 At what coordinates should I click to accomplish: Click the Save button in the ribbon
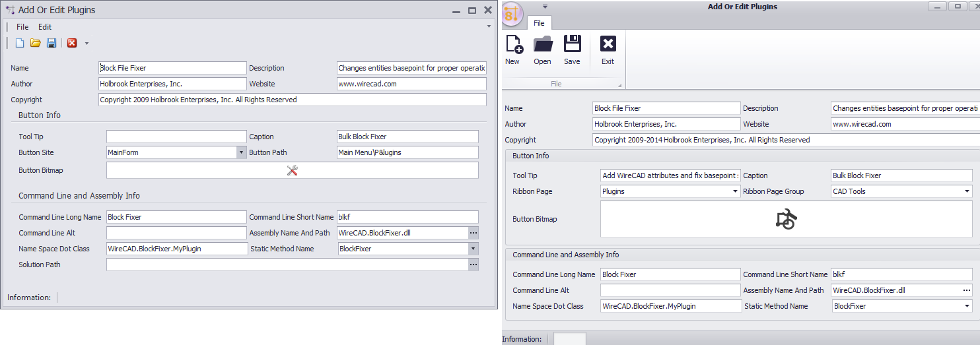572,50
